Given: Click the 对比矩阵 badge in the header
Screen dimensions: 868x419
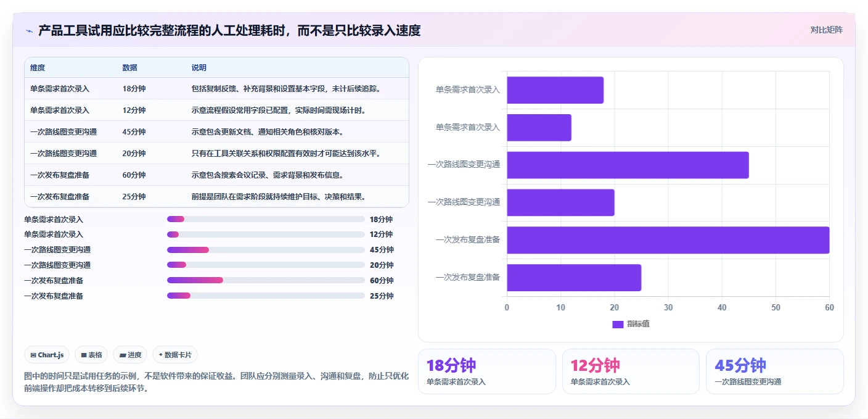Looking at the screenshot, I should point(826,30).
